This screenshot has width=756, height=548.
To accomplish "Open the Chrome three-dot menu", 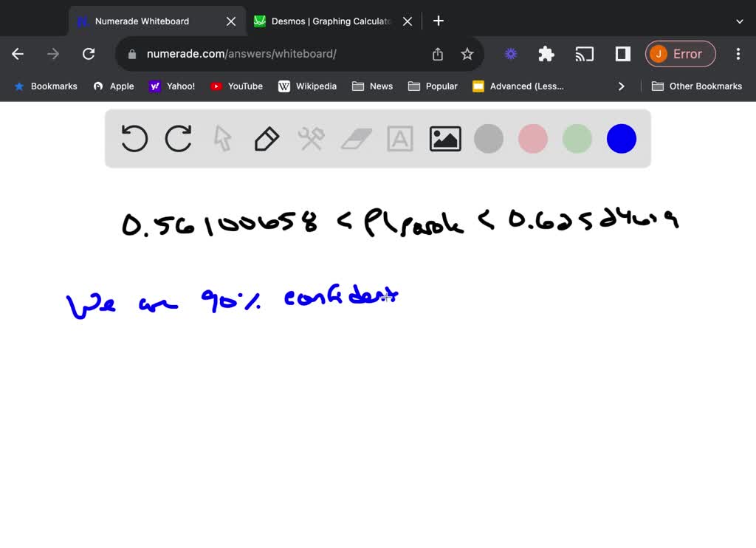I will tap(738, 54).
